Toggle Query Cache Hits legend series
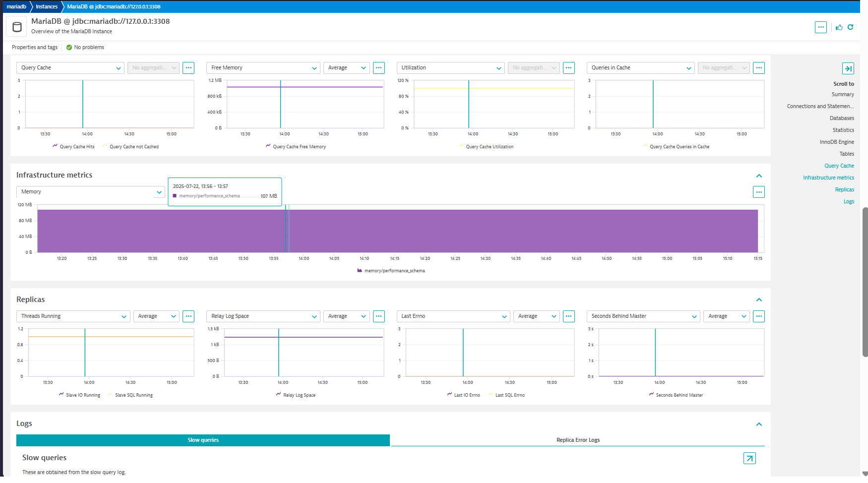Image resolution: width=868 pixels, height=483 pixels. (73, 147)
